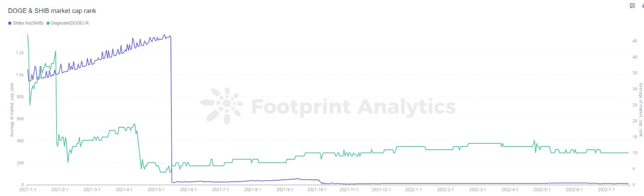Click the 1.2k value on left axis
Image resolution: width=644 pixels, height=196 pixels.
point(20,53)
